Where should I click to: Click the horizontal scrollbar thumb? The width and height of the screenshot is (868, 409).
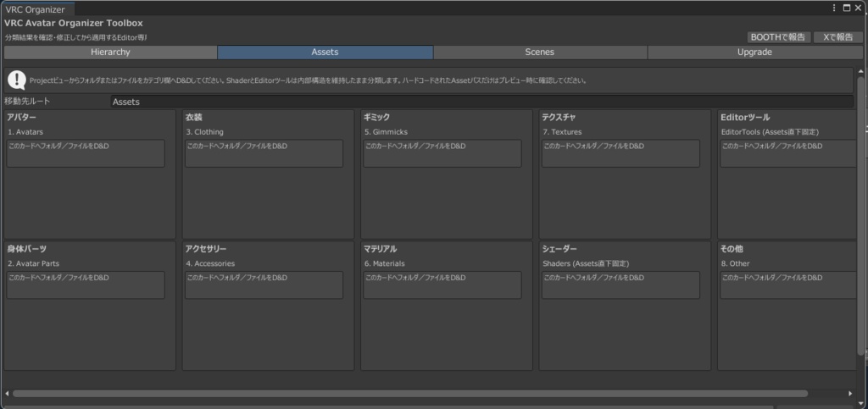[x=409, y=394]
